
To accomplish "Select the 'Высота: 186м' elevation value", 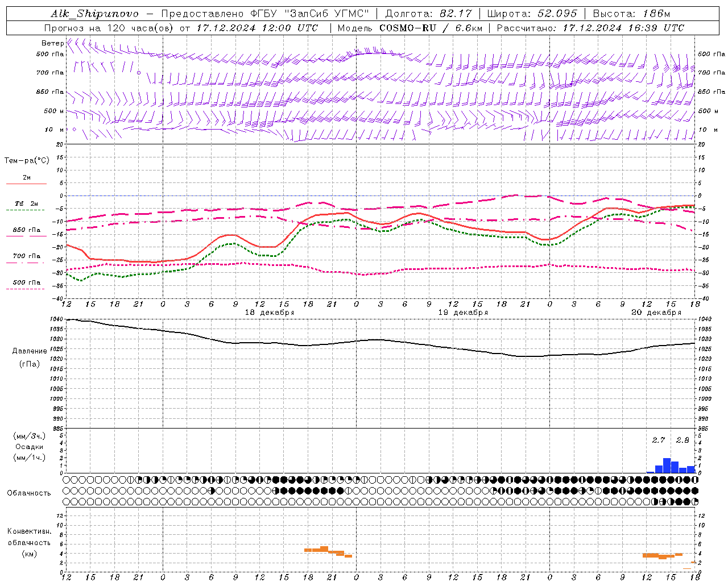I will point(631,14).
